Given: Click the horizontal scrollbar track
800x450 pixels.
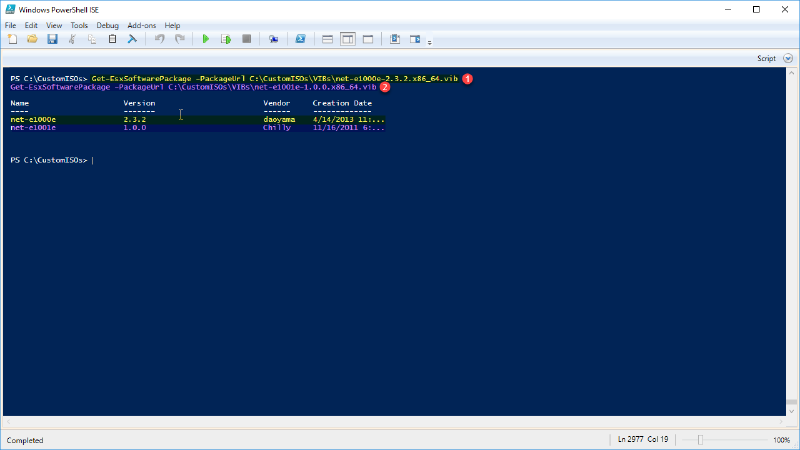Looking at the screenshot, I should (x=394, y=422).
